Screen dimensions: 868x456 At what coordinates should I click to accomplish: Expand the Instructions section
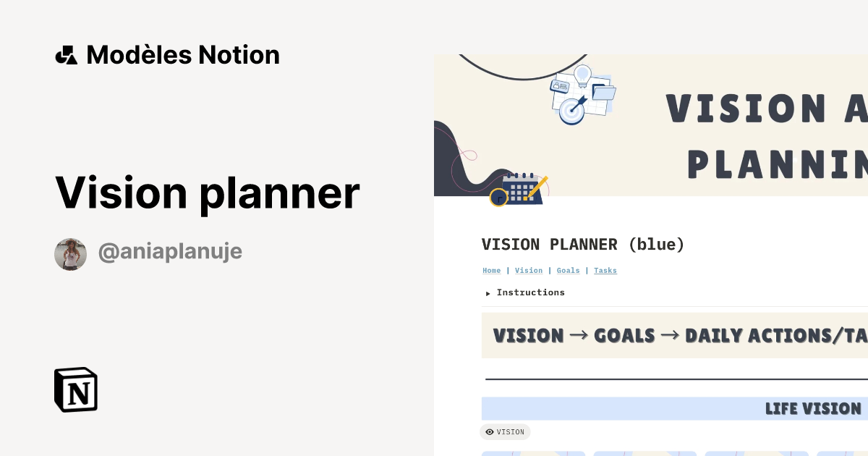530,292
